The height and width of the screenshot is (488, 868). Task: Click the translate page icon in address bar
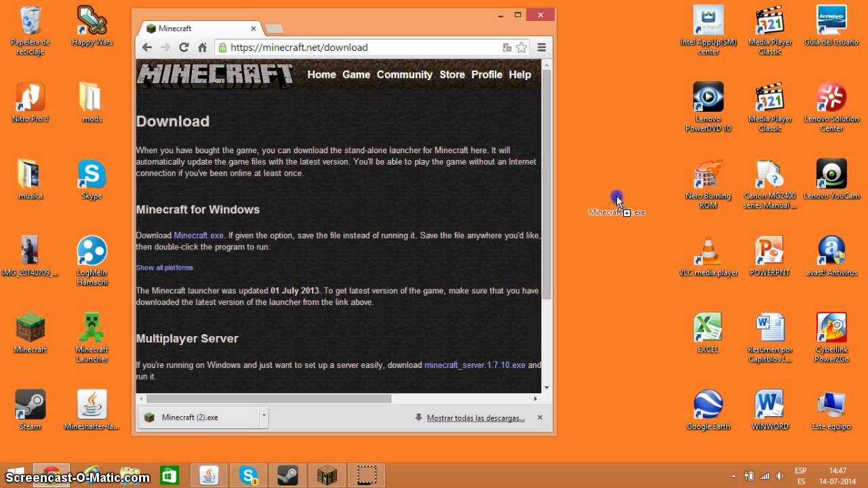point(507,47)
